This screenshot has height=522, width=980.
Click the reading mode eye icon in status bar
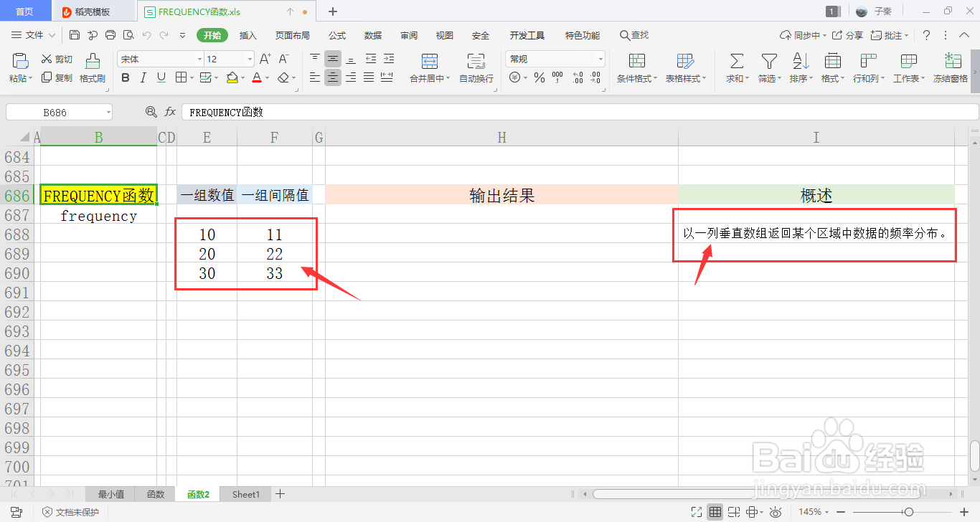point(776,512)
